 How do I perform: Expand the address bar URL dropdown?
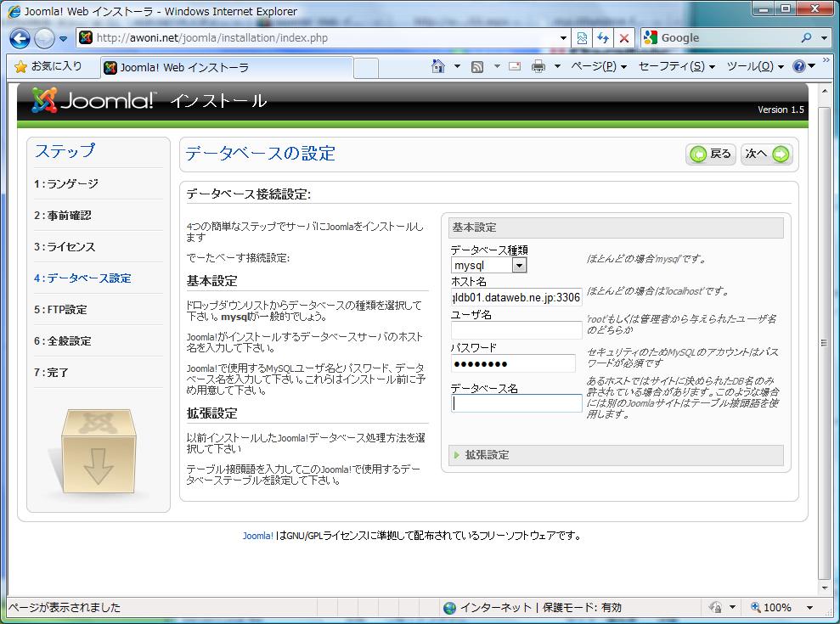coord(563,38)
